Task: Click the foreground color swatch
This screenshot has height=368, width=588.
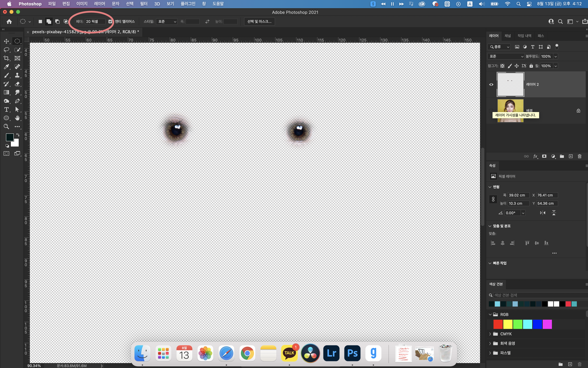Action: [x=10, y=137]
